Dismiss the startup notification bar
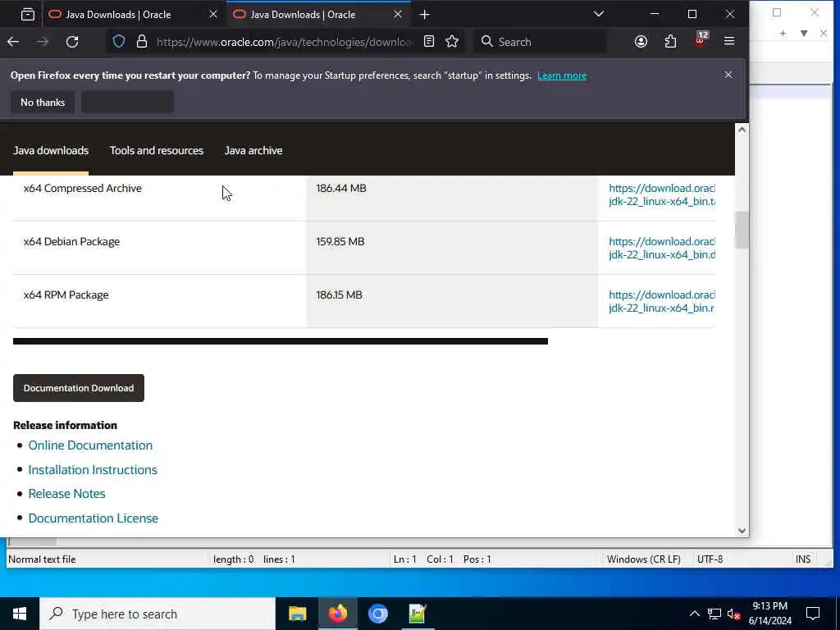 tap(728, 75)
